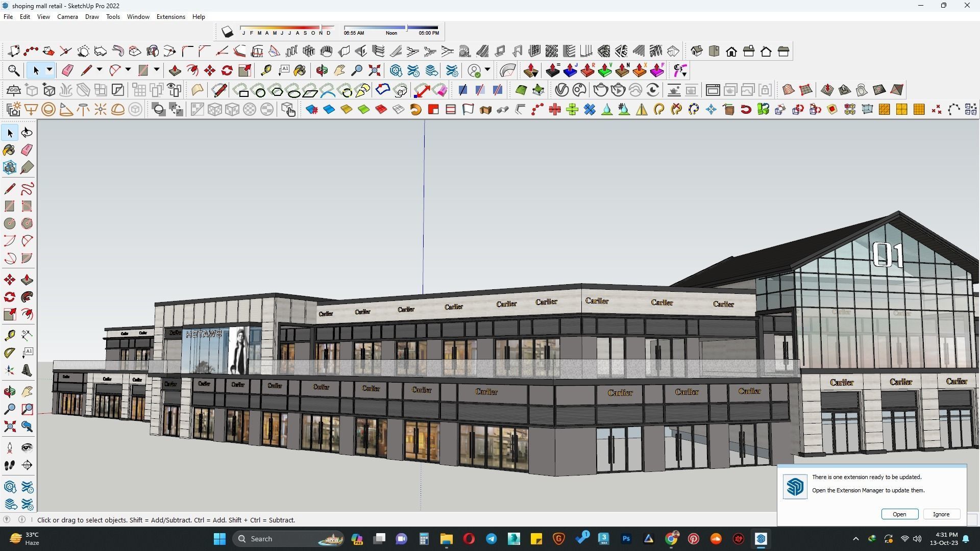The width and height of the screenshot is (980, 551).
Task: Select the Polygon tool
Action: pos(27,223)
